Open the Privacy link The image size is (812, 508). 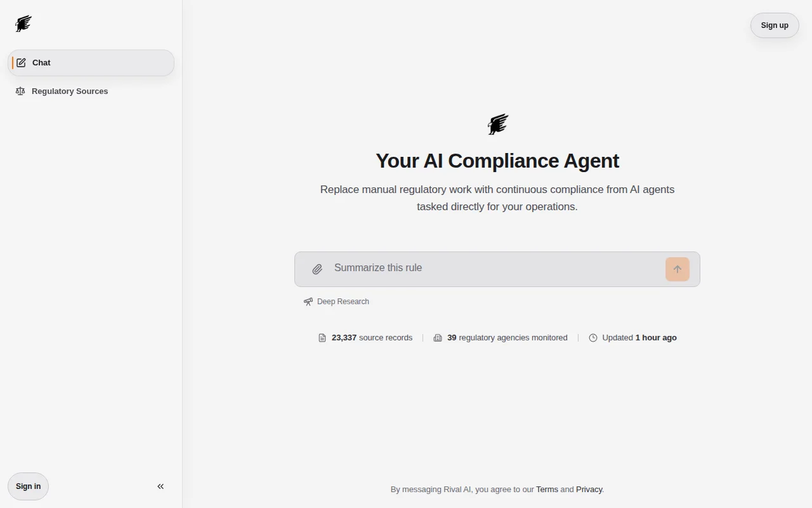click(589, 490)
